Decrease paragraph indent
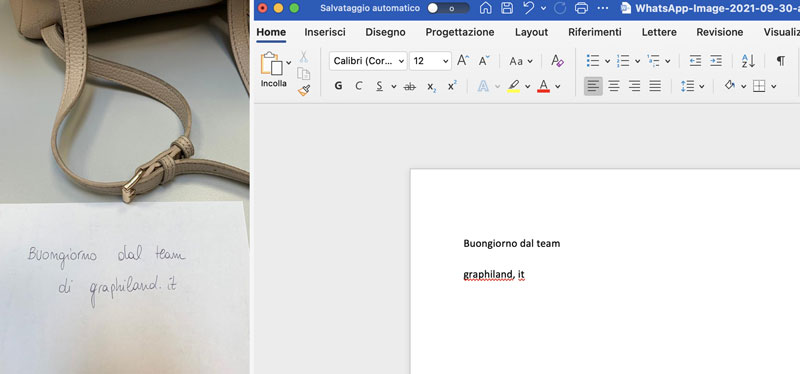This screenshot has height=374, width=800. pyautogui.click(x=695, y=61)
